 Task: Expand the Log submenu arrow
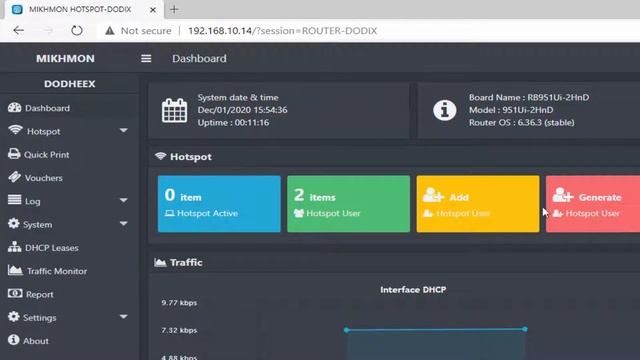pos(124,200)
